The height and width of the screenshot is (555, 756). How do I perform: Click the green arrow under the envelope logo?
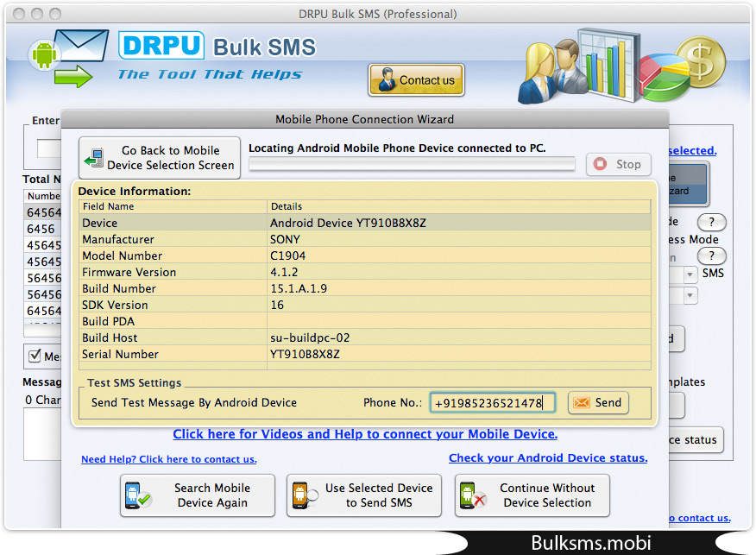[72, 77]
